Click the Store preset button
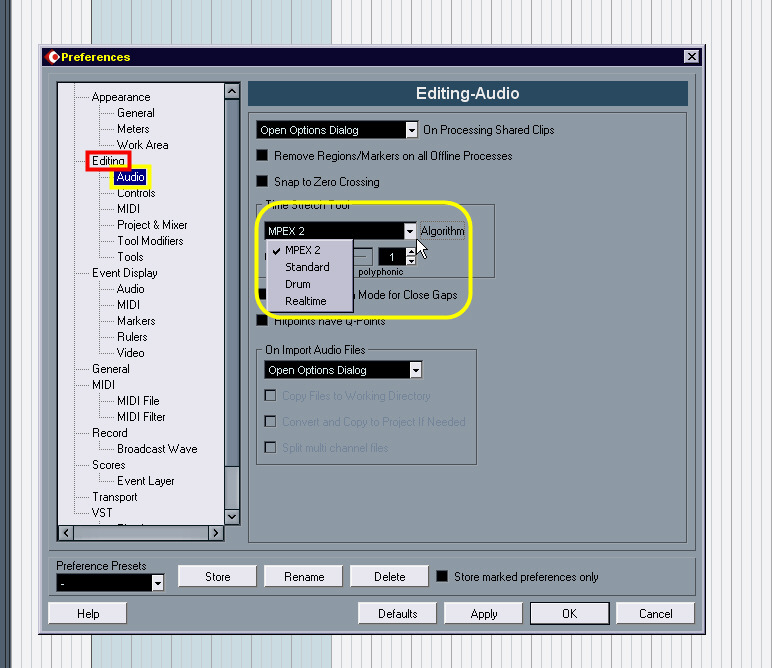The height and width of the screenshot is (668, 772). 217,576
